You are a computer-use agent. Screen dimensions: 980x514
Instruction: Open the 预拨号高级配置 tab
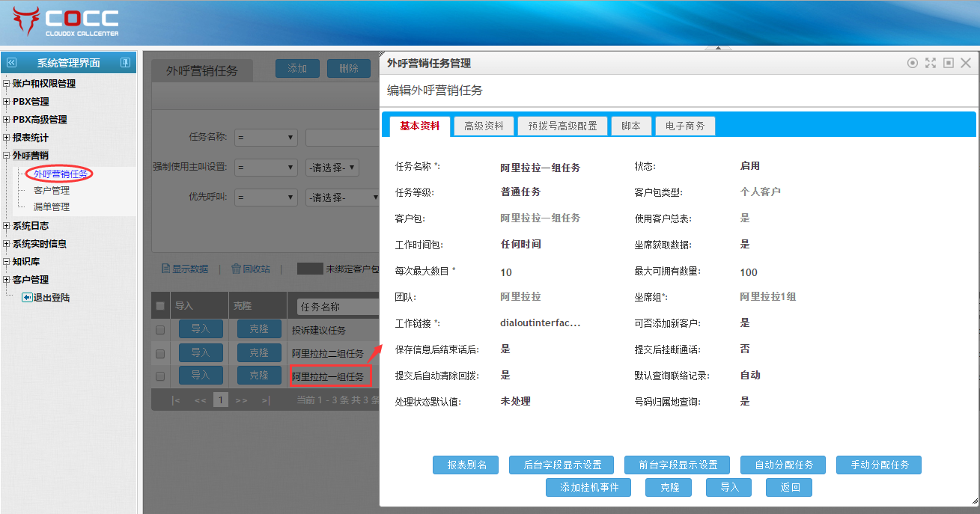(562, 126)
